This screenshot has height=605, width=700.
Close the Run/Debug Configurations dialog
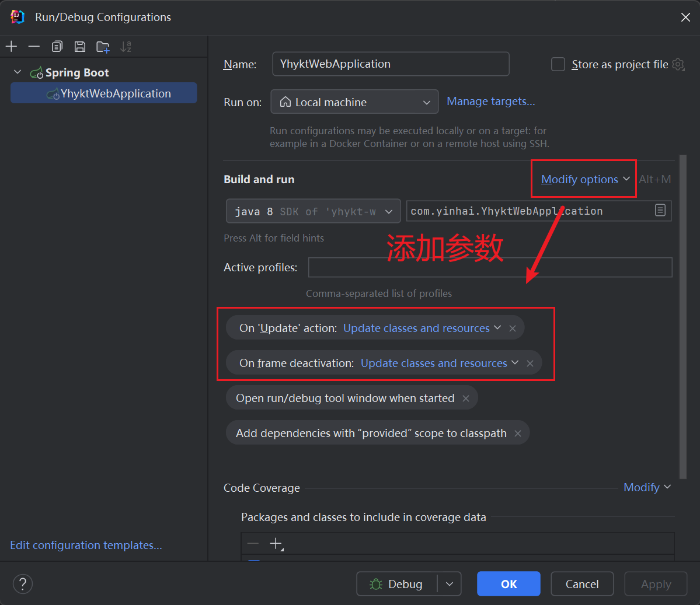[686, 18]
